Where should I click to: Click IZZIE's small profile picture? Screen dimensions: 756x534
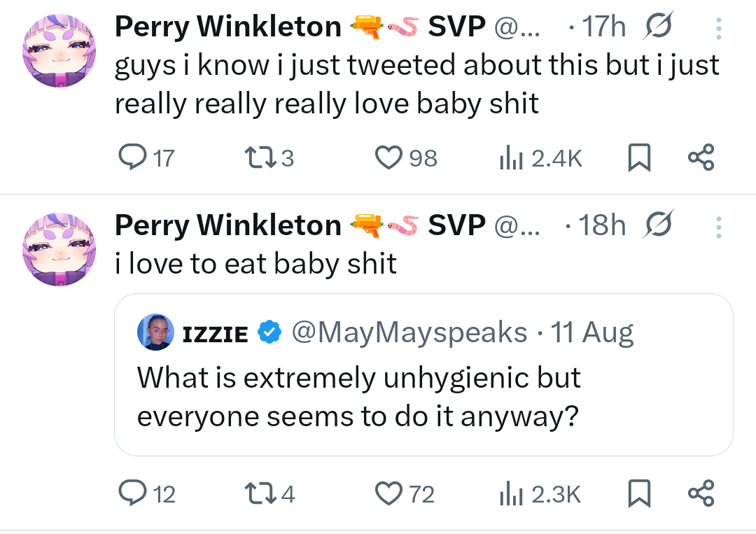(157, 332)
